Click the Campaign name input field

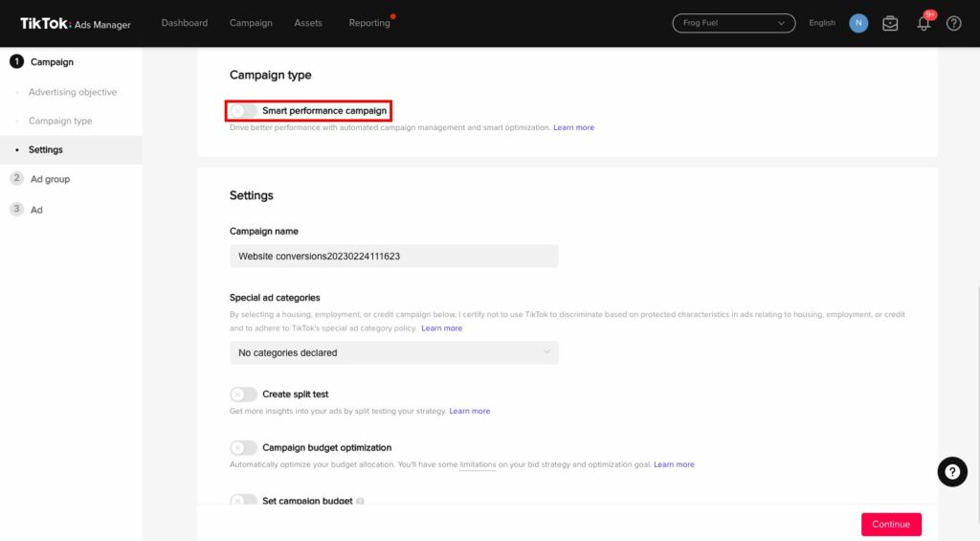click(x=393, y=256)
